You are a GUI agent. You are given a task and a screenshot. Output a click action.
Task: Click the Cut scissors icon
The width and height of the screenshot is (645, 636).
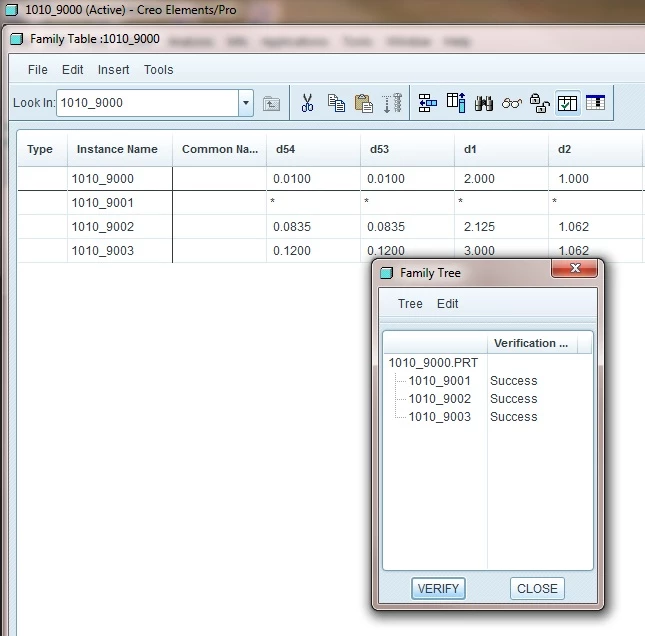307,103
